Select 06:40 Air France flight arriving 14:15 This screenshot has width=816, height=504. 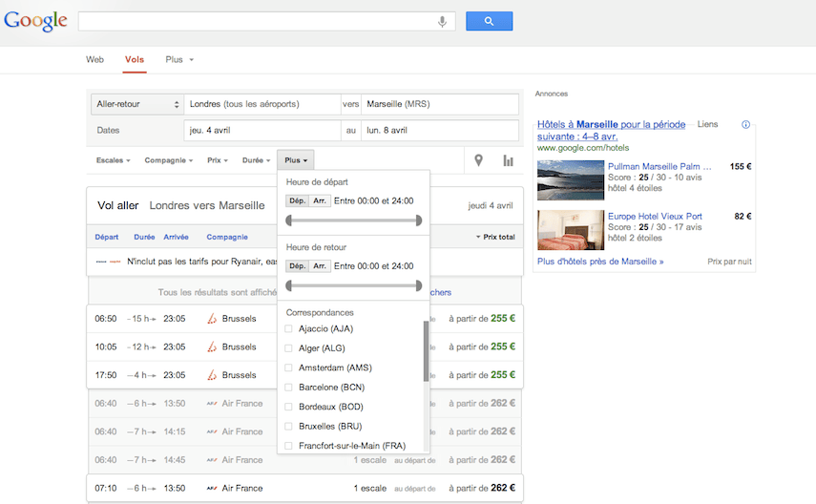pyautogui.click(x=305, y=431)
